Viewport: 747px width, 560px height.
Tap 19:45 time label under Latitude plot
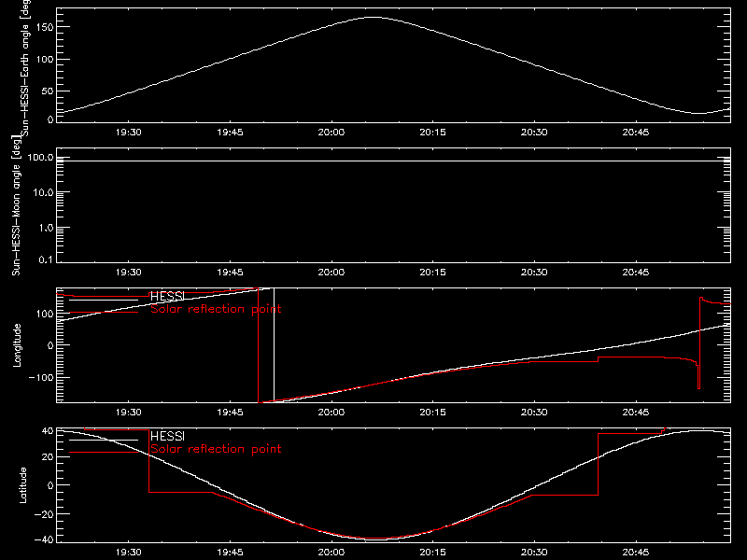230,553
